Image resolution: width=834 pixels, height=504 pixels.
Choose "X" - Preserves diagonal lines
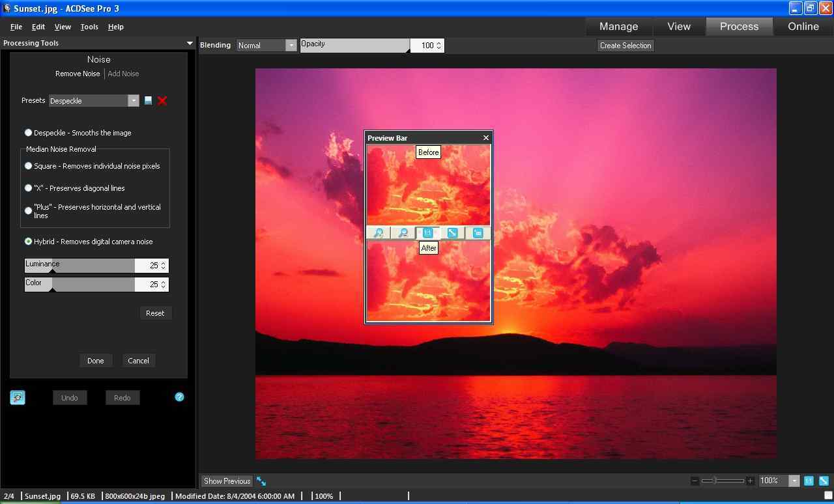click(x=28, y=188)
